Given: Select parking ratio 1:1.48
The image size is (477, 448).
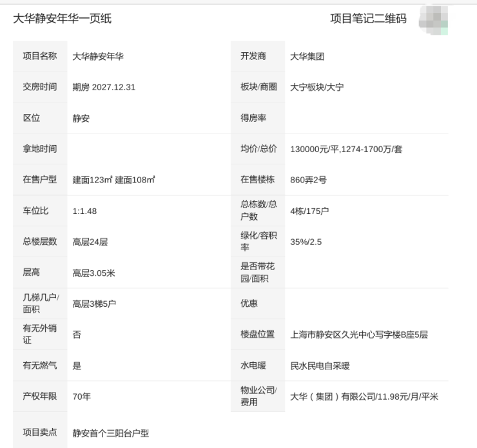Looking at the screenshot, I should pyautogui.click(x=84, y=211).
